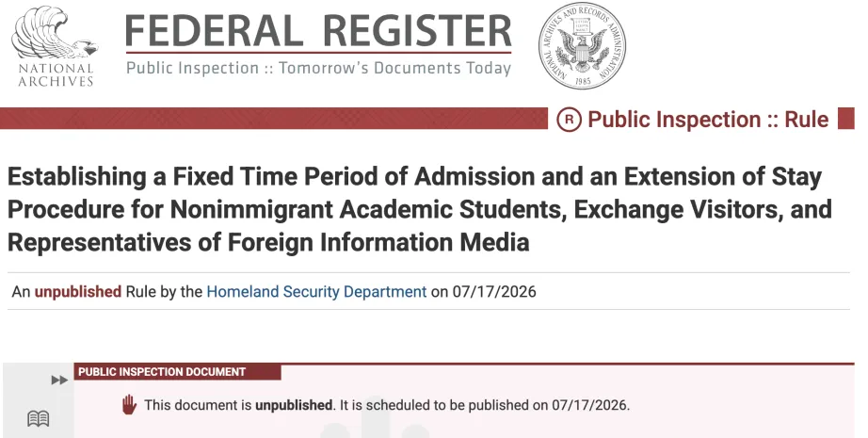Click the 07/17/2026 date in the byline

pyautogui.click(x=494, y=292)
